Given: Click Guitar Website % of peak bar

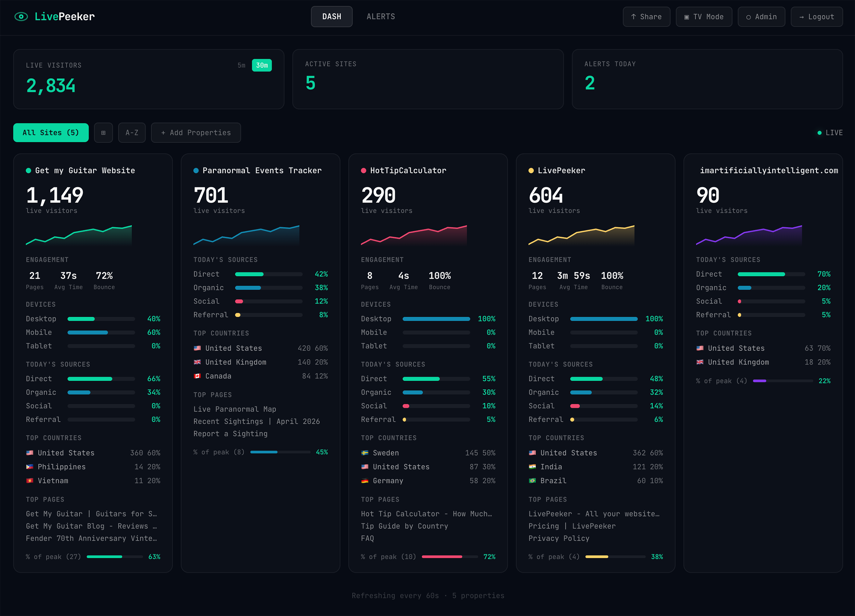Looking at the screenshot, I should coord(115,557).
